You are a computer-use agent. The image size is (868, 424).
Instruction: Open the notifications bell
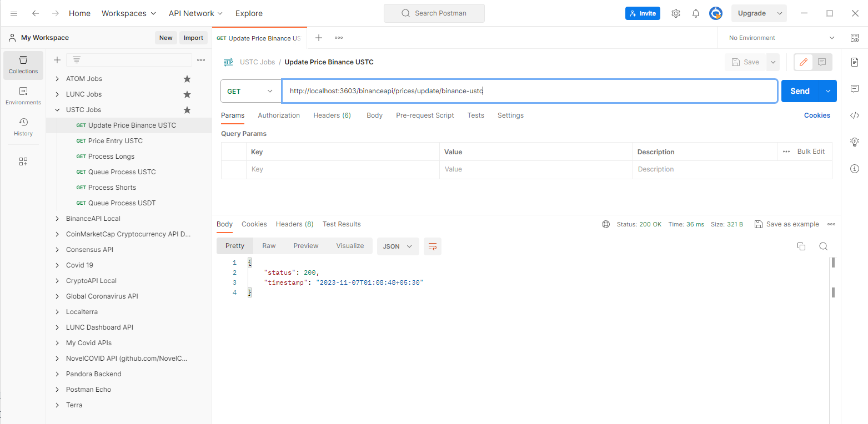696,13
